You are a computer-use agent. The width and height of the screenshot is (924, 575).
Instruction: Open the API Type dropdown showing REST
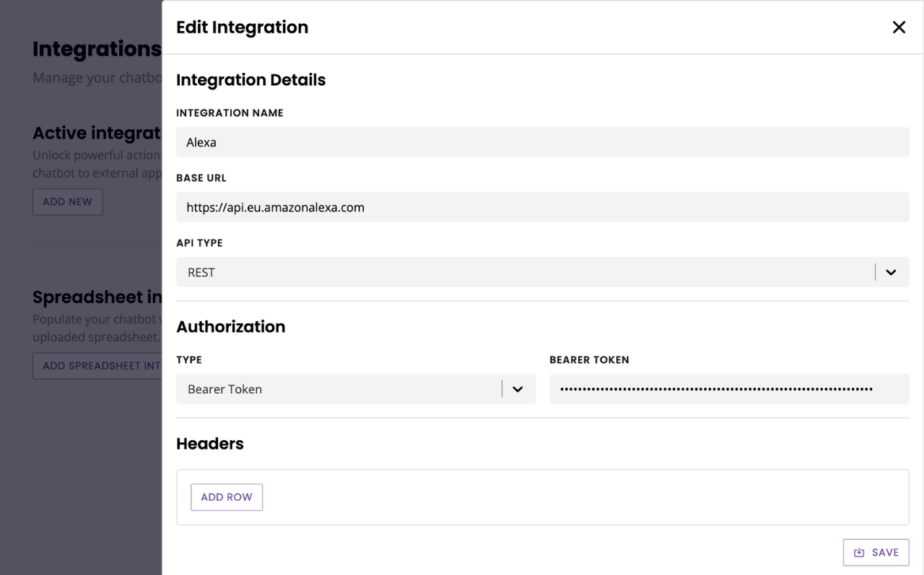(x=542, y=272)
